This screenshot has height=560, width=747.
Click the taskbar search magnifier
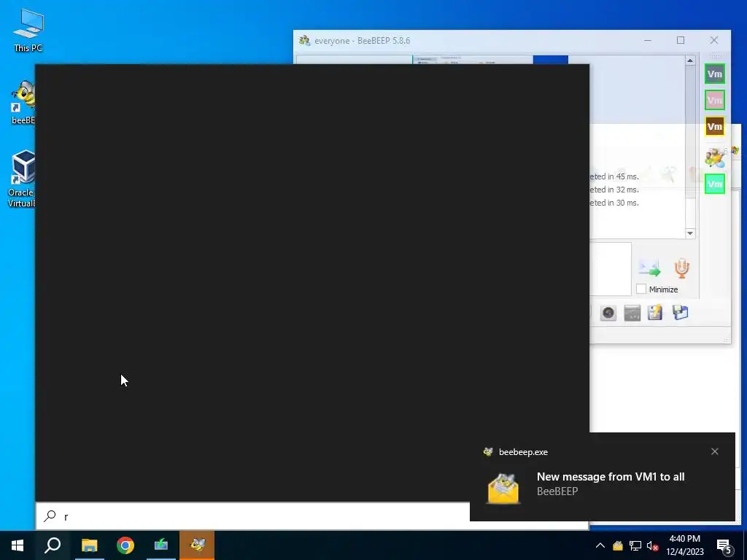[53, 545]
